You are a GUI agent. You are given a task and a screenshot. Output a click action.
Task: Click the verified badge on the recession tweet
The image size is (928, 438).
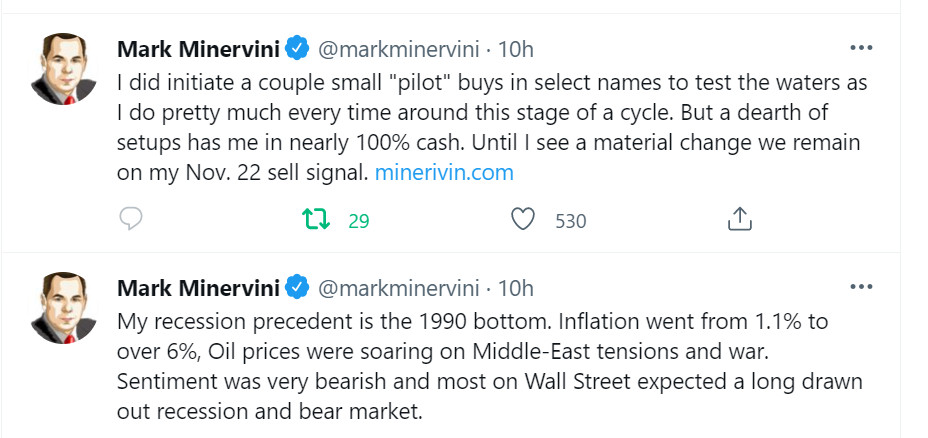pyautogui.click(x=298, y=288)
